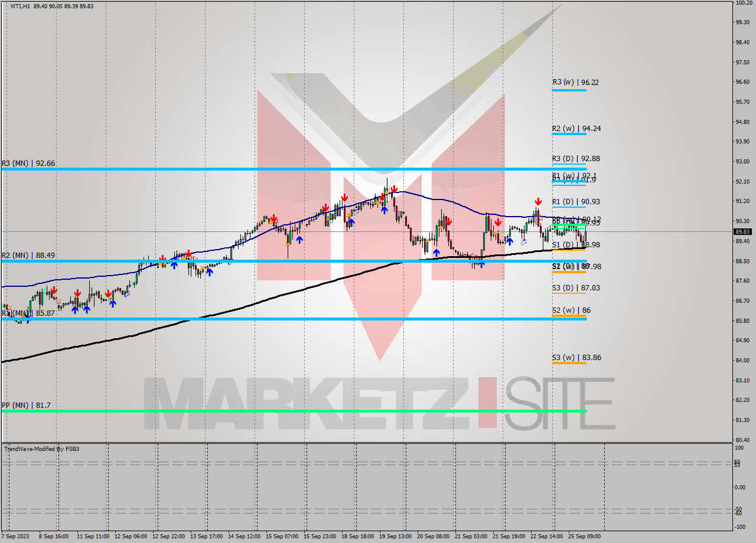Image resolution: width=756 pixels, height=543 pixels.
Task: Click the 7 Sep 2023 date label
Action: click(15, 537)
